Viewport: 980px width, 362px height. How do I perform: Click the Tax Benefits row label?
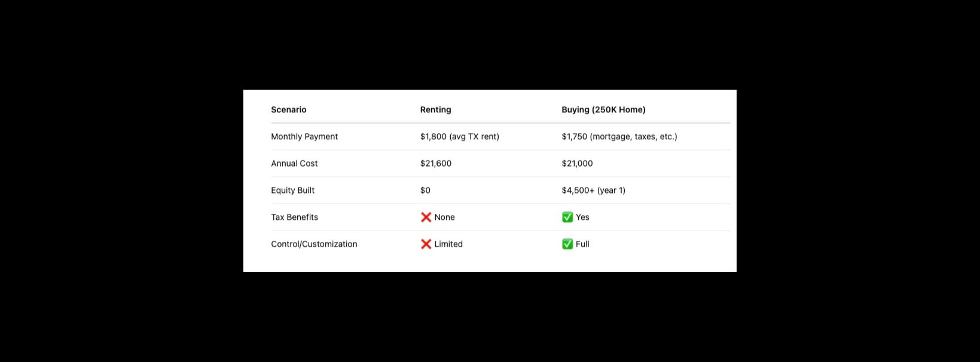click(x=294, y=217)
